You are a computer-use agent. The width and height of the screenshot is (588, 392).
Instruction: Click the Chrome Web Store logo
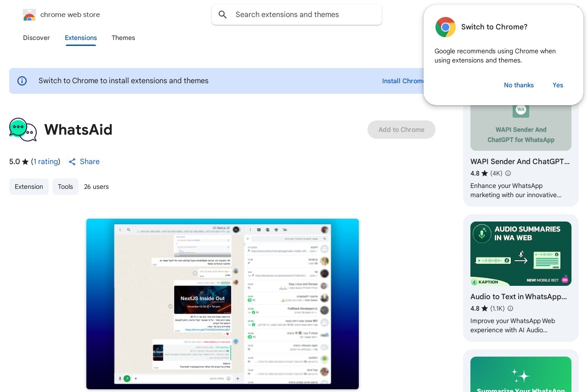pos(29,15)
